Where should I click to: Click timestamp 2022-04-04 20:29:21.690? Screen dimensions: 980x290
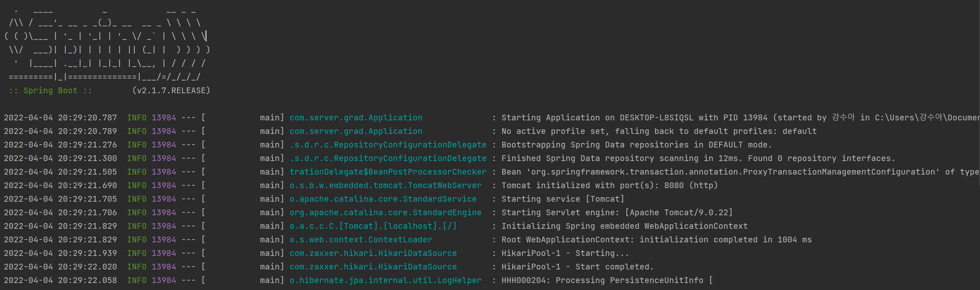[60, 185]
